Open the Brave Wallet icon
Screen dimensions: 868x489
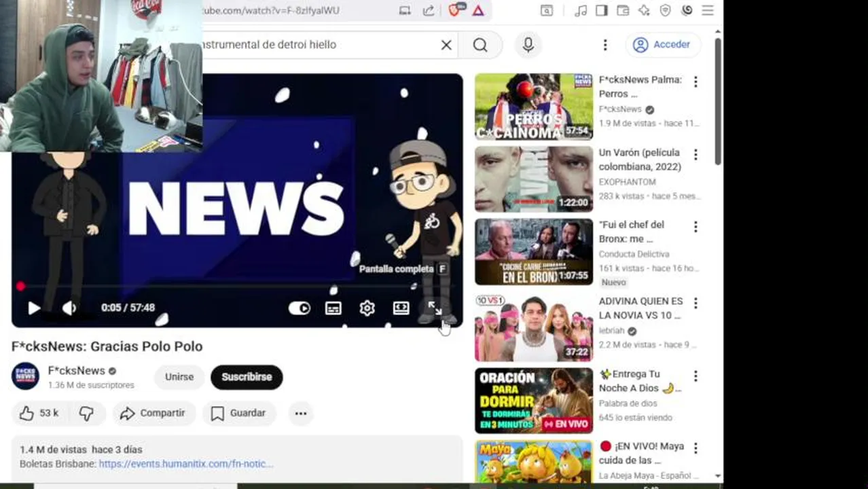coord(623,10)
